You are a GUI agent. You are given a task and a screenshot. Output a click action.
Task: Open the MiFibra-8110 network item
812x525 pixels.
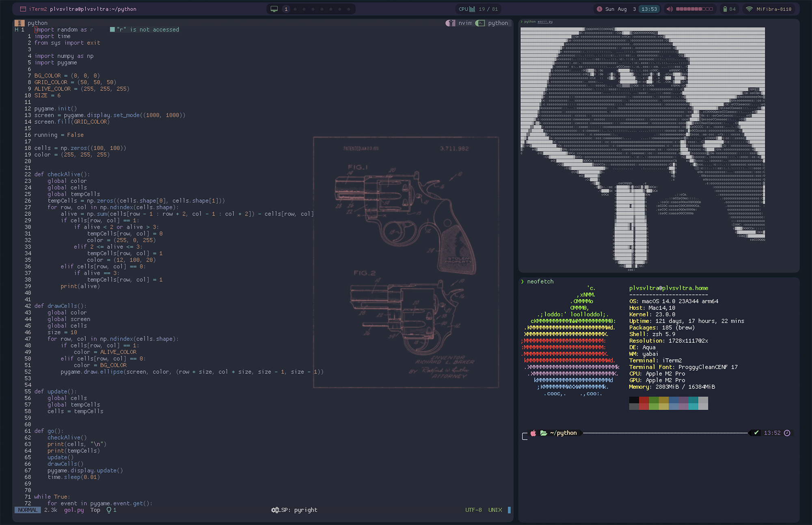pos(774,9)
